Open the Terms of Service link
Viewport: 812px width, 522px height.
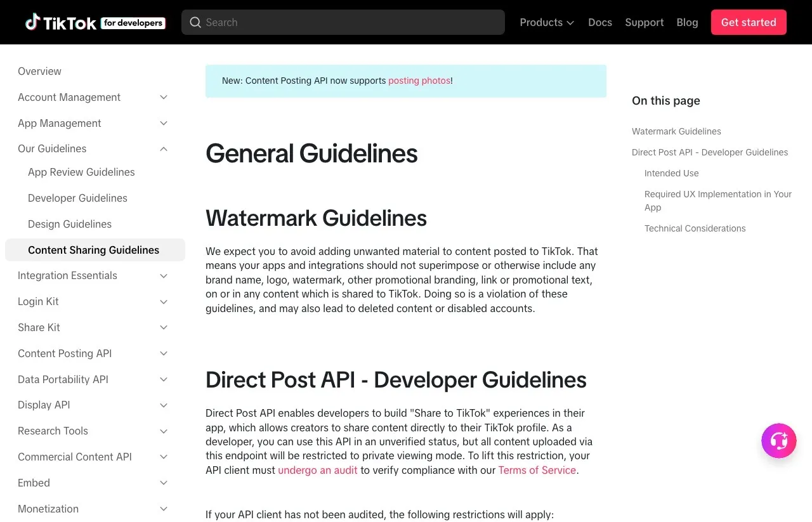[537, 470]
